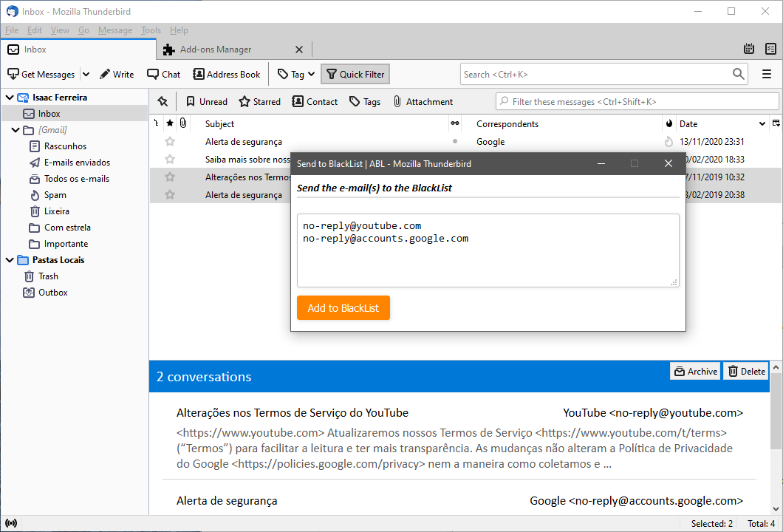
Task: Toggle the Unread quick filter
Action: [206, 102]
